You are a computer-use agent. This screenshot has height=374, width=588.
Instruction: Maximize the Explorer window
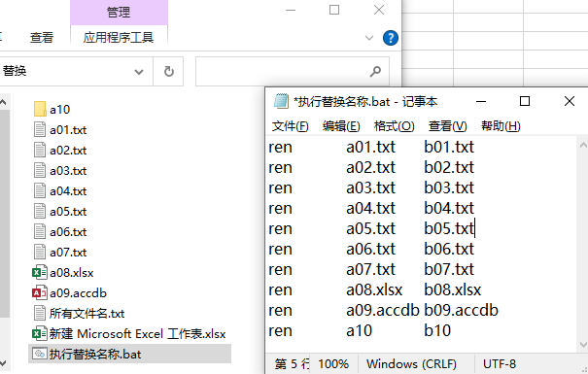(334, 10)
